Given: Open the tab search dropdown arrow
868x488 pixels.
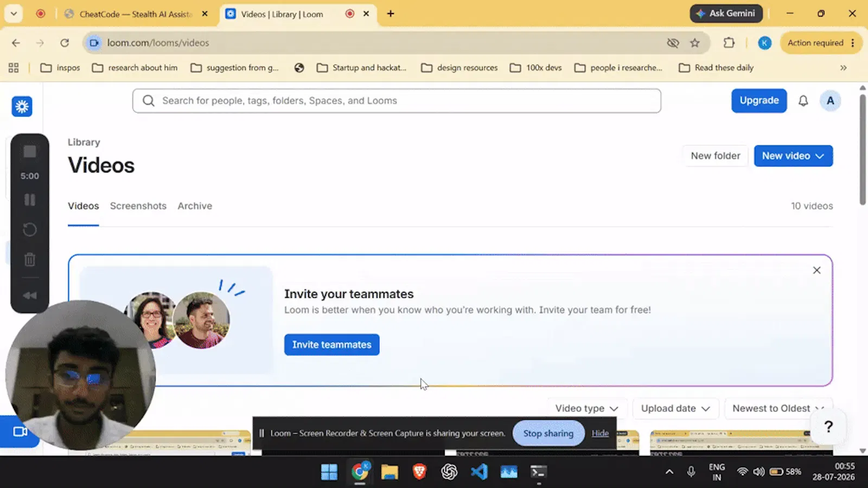Looking at the screenshot, I should (x=14, y=14).
